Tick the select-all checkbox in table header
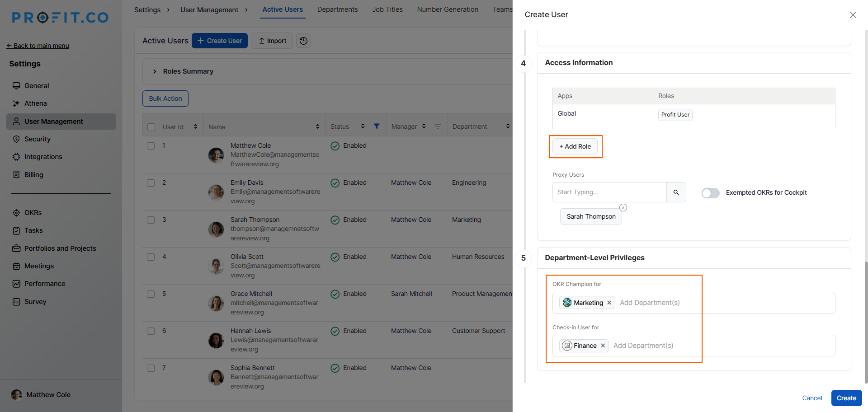868x412 pixels. pyautogui.click(x=151, y=127)
